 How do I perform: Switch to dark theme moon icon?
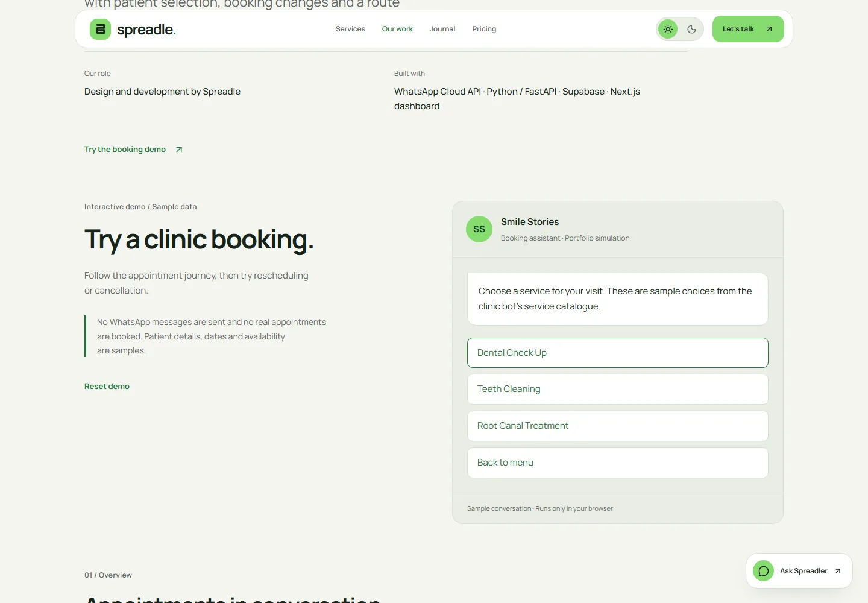pyautogui.click(x=691, y=29)
